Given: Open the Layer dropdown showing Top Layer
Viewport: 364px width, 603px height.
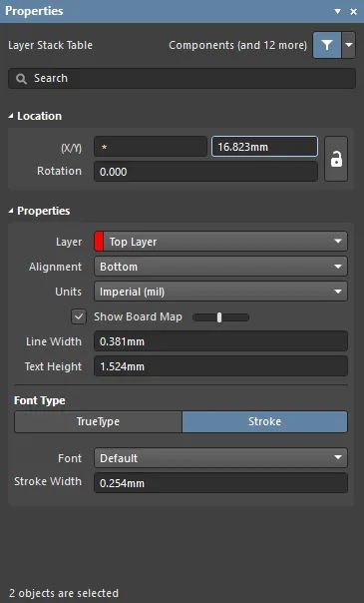Looking at the screenshot, I should click(x=220, y=242).
